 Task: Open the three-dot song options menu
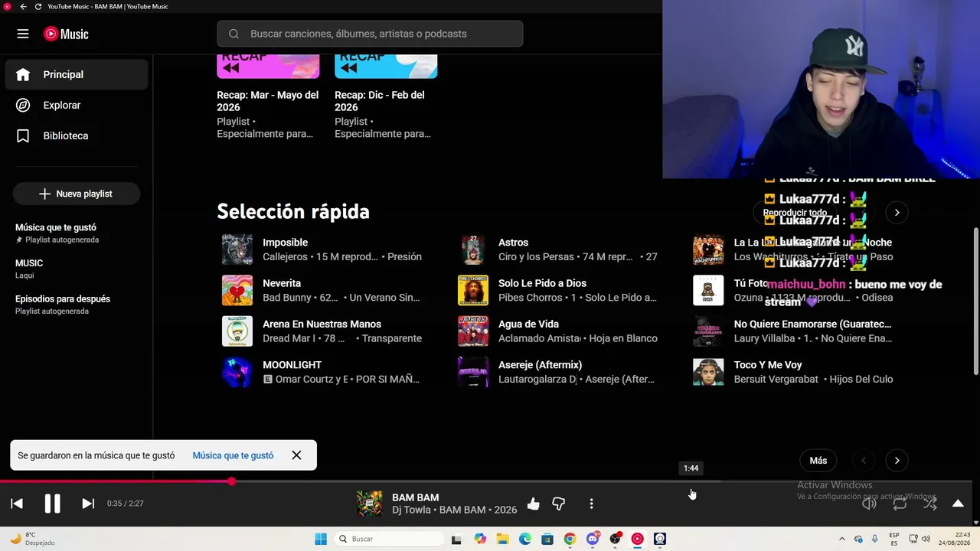(591, 504)
